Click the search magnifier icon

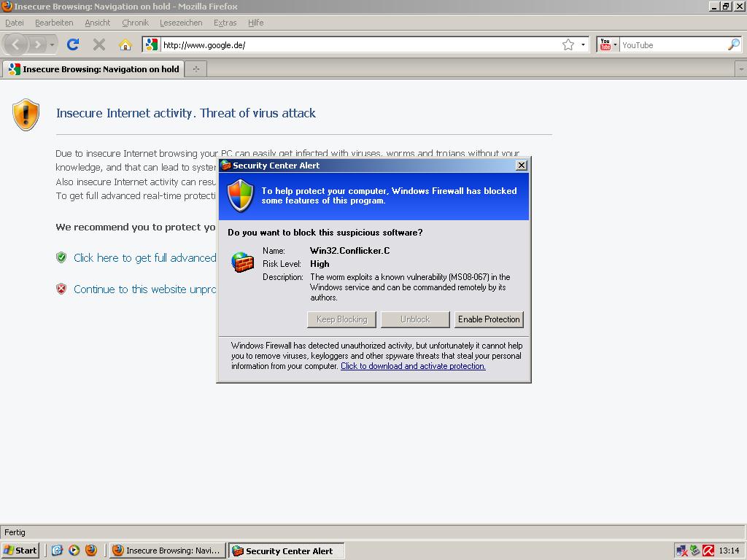click(x=734, y=44)
